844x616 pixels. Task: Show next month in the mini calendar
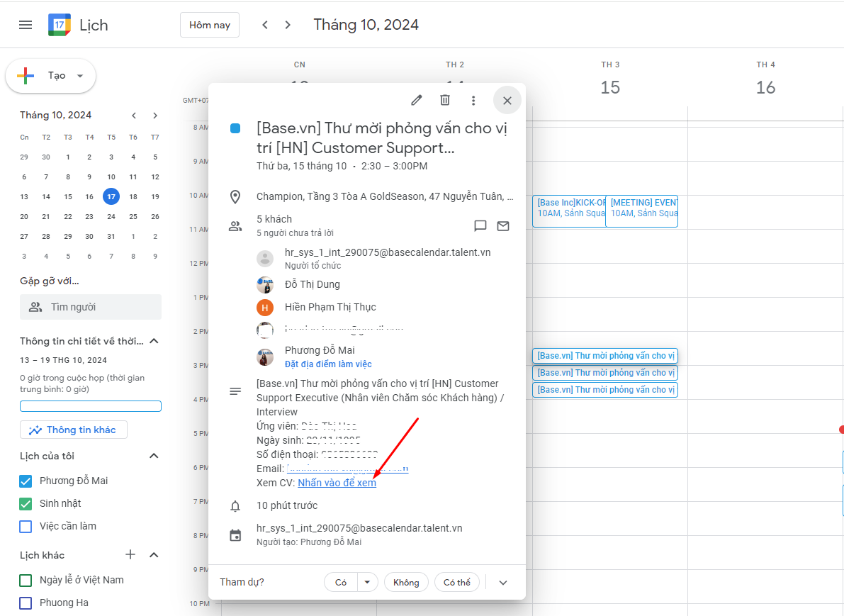point(155,116)
